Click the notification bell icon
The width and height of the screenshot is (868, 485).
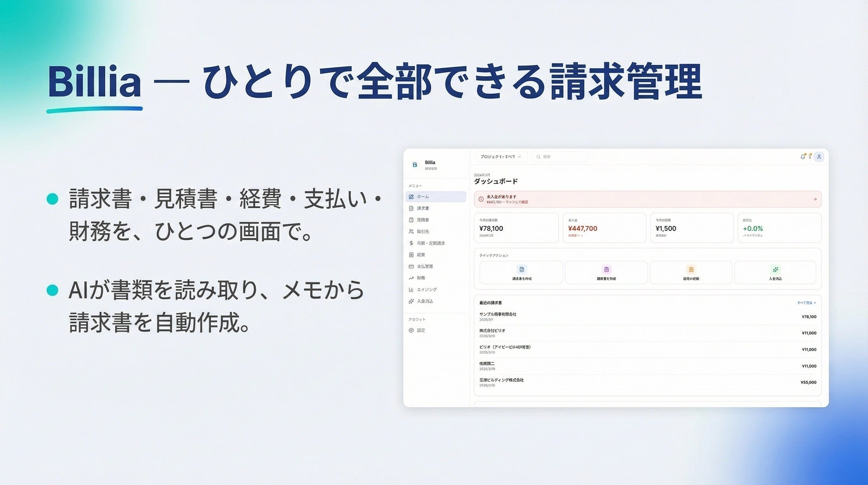pyautogui.click(x=803, y=157)
